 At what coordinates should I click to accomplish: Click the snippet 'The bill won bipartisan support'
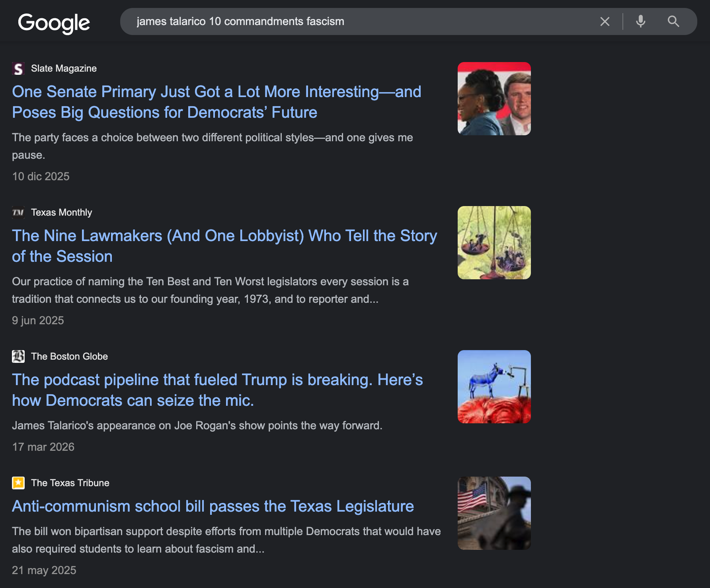226,540
